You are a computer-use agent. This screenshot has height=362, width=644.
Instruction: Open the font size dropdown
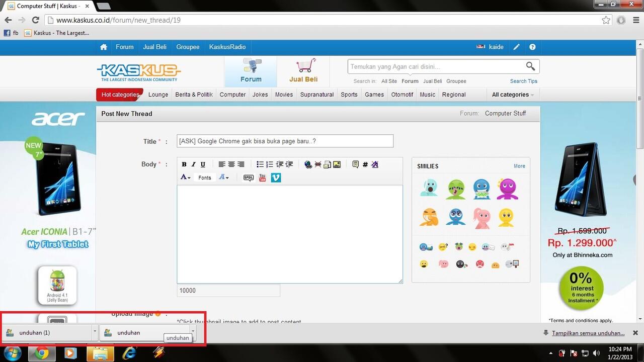click(224, 177)
